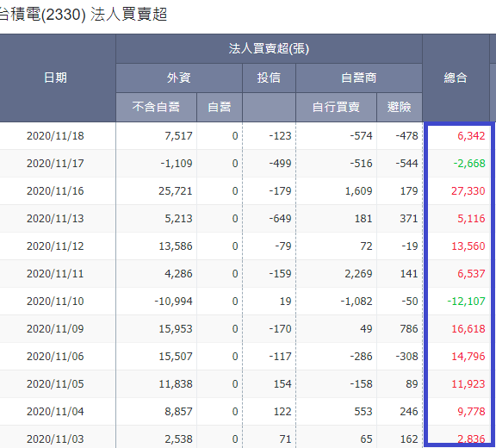
Task: Click the 不含自營 sub-header
Action: coord(156,107)
